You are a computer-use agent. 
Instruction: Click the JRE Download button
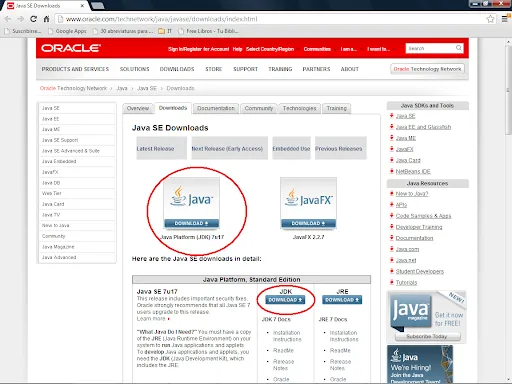click(342, 300)
